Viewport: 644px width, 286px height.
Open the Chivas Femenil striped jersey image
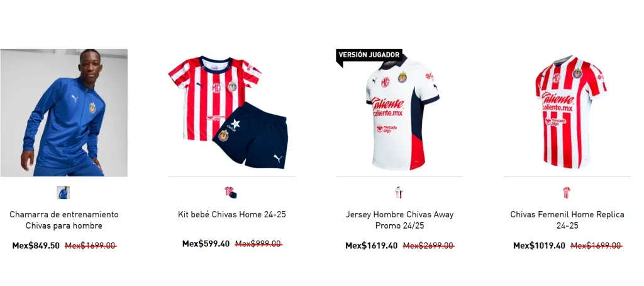567,113
